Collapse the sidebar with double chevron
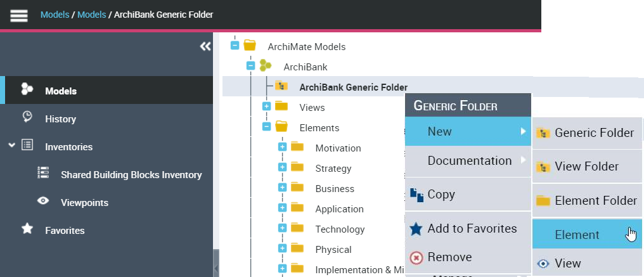Screen dimensions: 644x277 click(x=205, y=46)
